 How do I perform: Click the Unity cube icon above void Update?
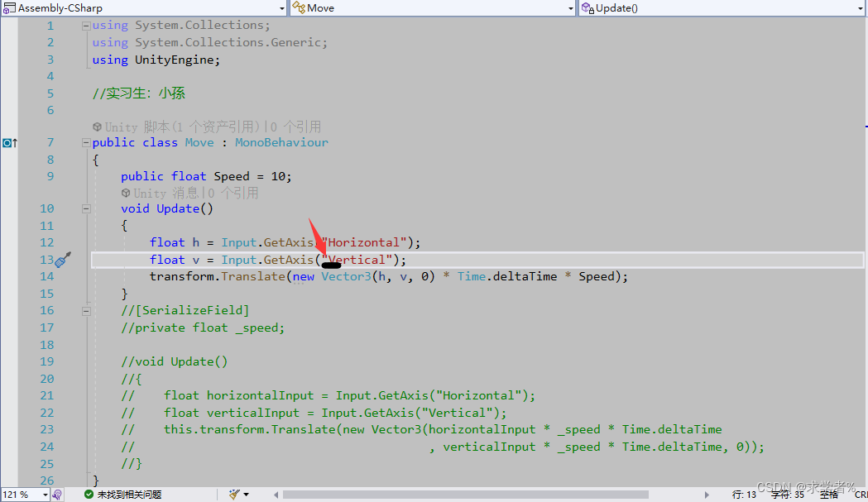point(126,193)
